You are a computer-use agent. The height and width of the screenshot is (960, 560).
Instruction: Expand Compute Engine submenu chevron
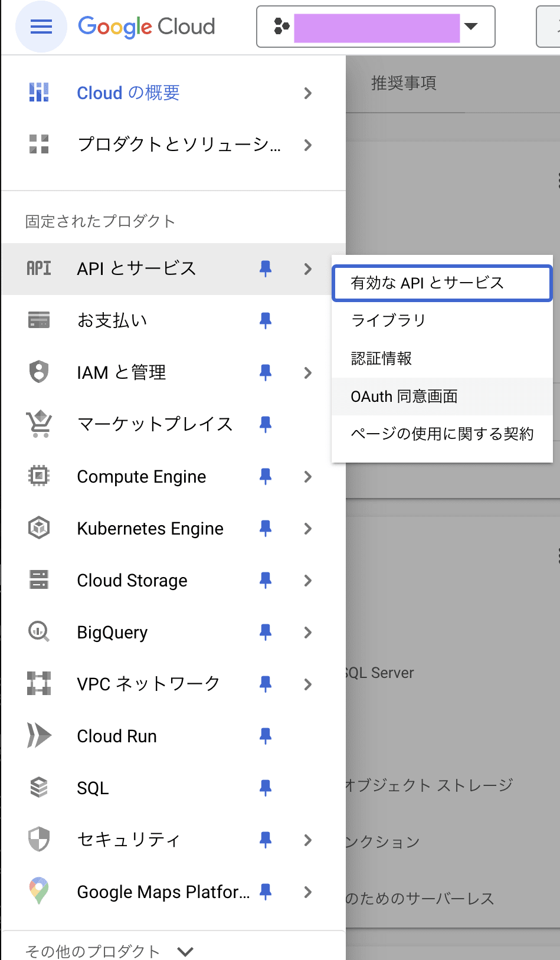(x=307, y=477)
